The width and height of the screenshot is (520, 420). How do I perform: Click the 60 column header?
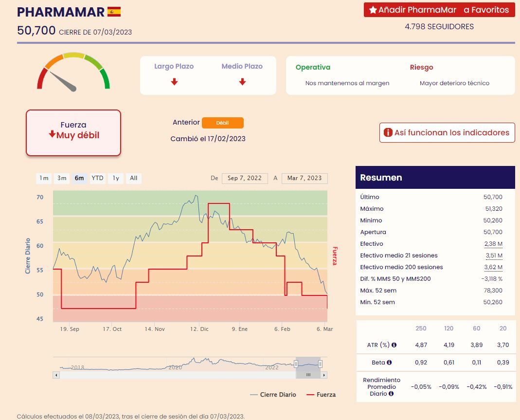[477, 328]
